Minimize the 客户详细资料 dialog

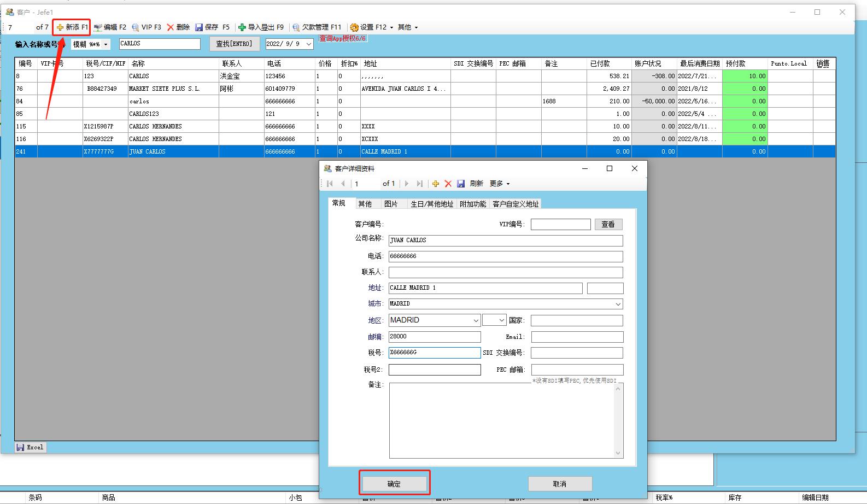click(x=584, y=168)
